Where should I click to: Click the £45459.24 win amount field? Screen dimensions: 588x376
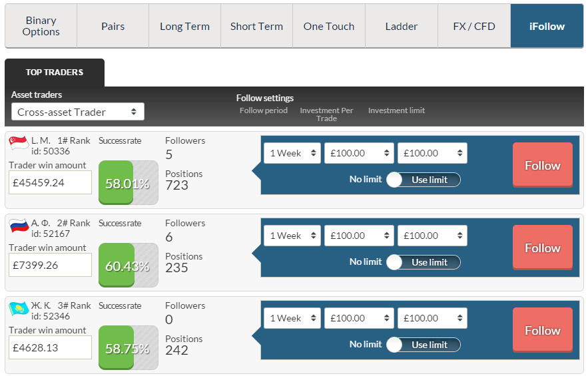pyautogui.click(x=50, y=182)
